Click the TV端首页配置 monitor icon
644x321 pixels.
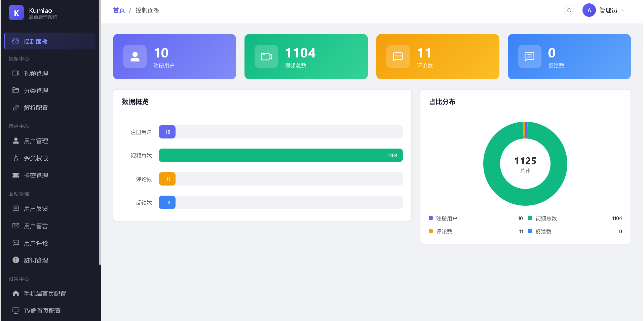16,311
